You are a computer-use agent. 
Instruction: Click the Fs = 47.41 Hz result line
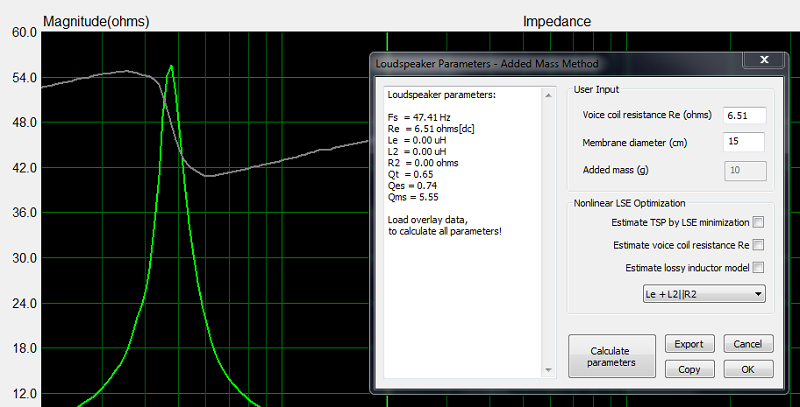click(419, 117)
